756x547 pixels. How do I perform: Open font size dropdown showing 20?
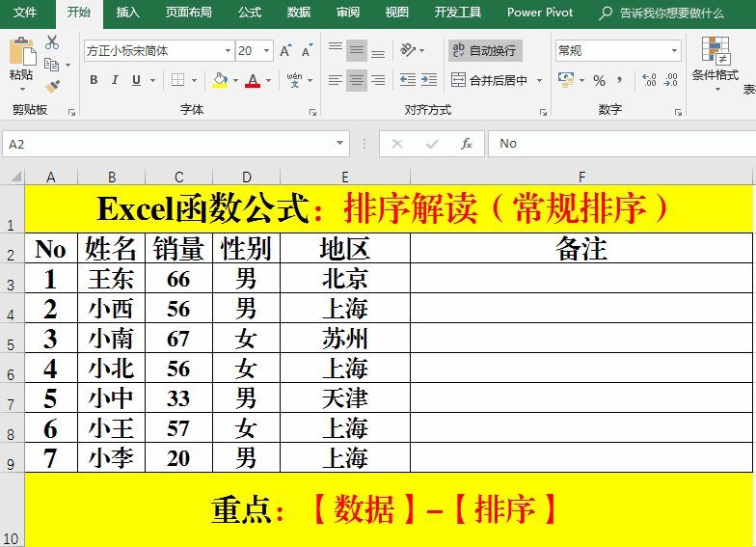pos(266,50)
